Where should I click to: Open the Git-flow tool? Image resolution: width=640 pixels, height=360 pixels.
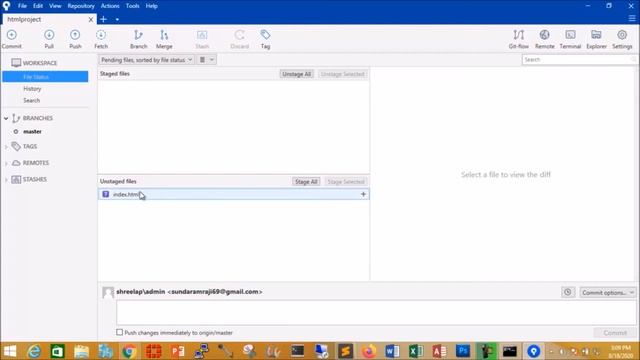coord(519,39)
